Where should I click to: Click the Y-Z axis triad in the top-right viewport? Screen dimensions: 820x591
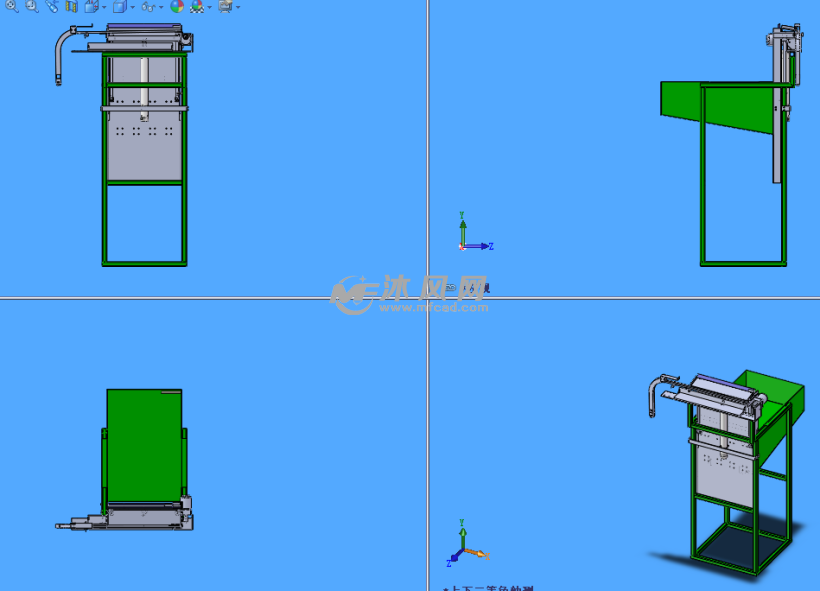476,232
